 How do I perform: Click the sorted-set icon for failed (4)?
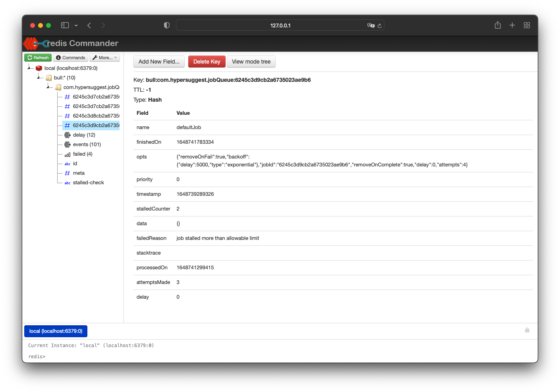(x=67, y=154)
